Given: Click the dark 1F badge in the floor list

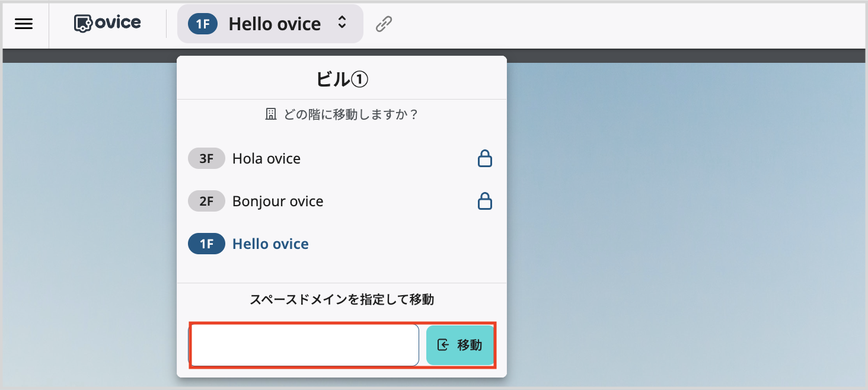Looking at the screenshot, I should [x=206, y=244].
